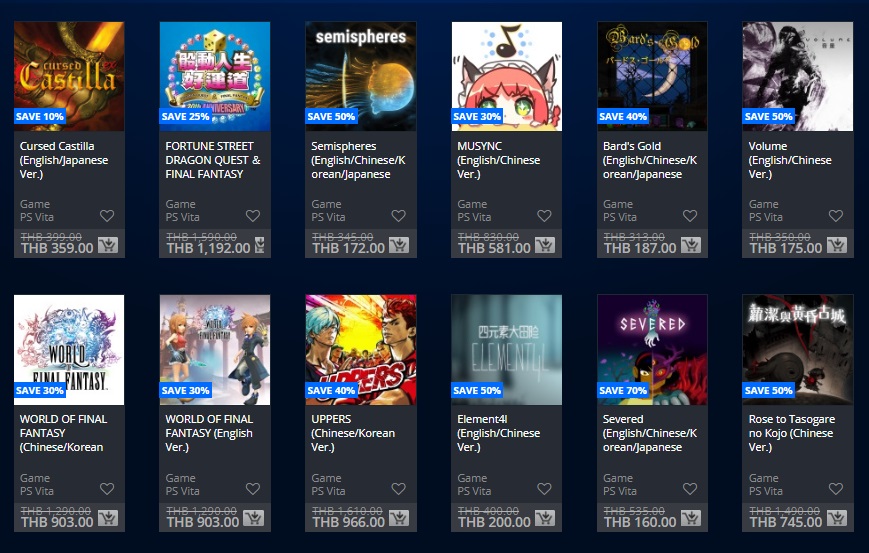Open FORTUNE STREET DRAGON QUEST title link

(x=213, y=160)
